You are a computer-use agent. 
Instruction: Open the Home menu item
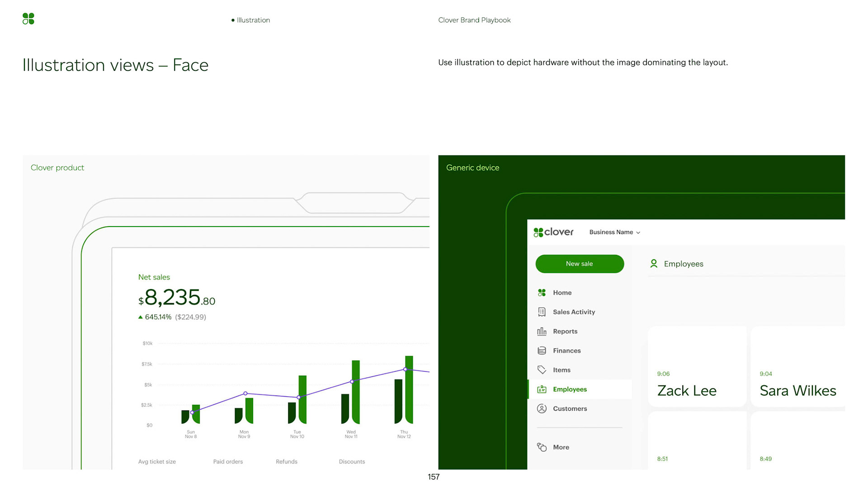580,293
